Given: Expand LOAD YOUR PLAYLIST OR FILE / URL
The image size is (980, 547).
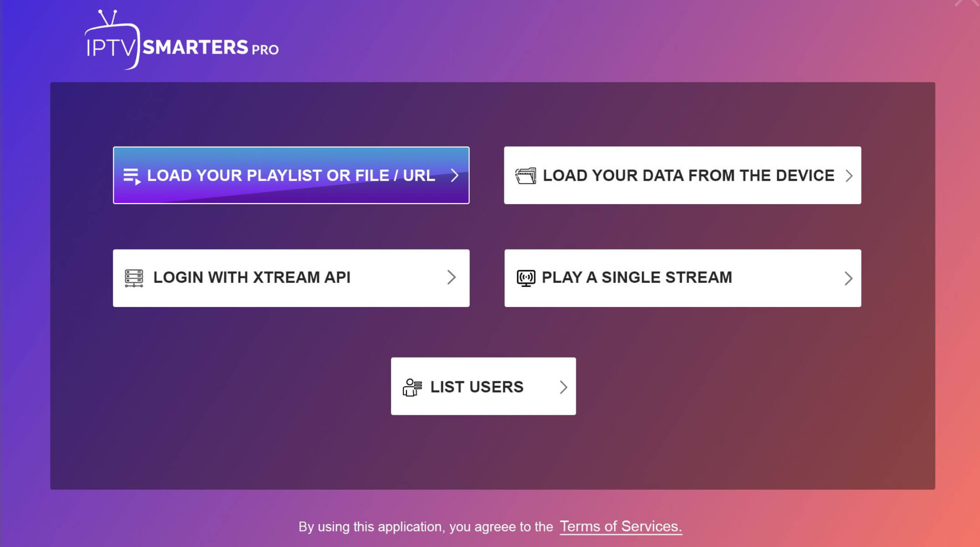Looking at the screenshot, I should pyautogui.click(x=291, y=175).
